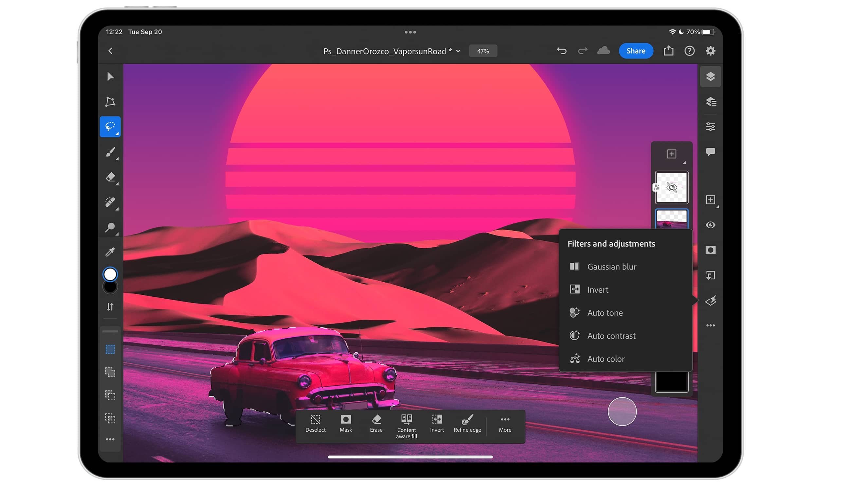Viewport: 868px width, 488px height.
Task: Select the Move tool arrow
Action: [x=110, y=77]
